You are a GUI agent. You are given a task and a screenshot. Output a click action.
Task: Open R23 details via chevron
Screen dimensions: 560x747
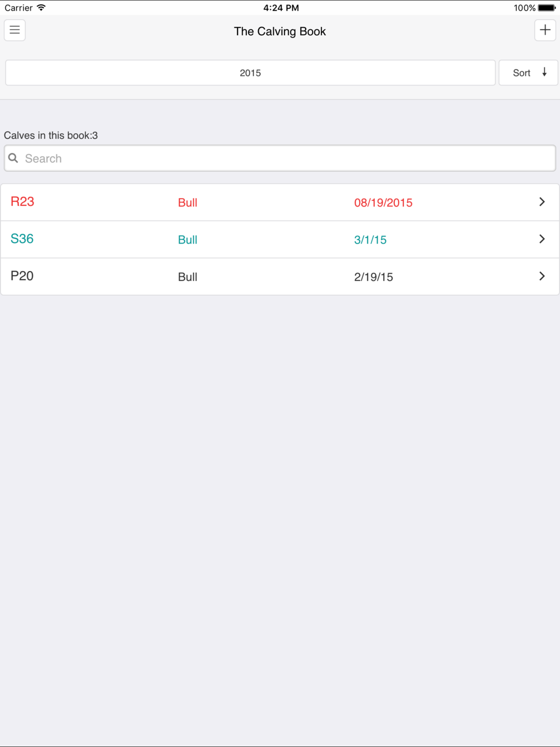542,202
